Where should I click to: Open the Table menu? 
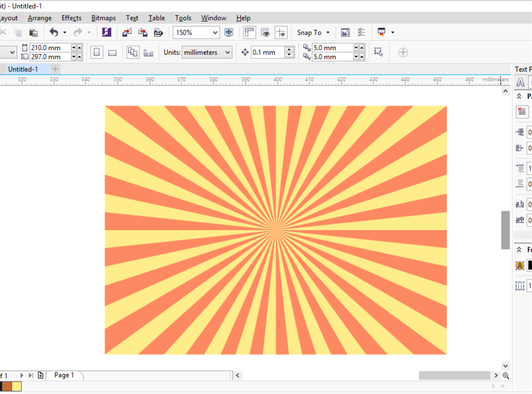(157, 18)
